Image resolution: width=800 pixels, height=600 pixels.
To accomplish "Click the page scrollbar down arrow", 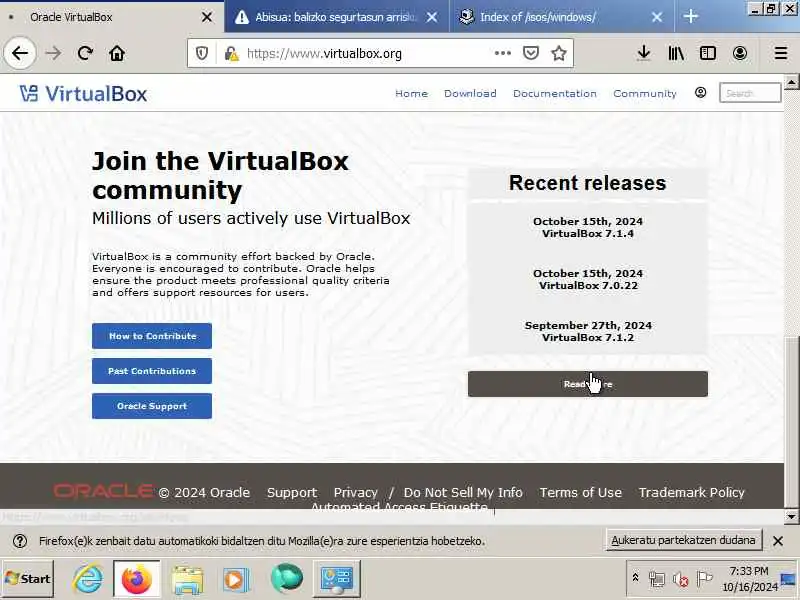I will [x=791, y=517].
